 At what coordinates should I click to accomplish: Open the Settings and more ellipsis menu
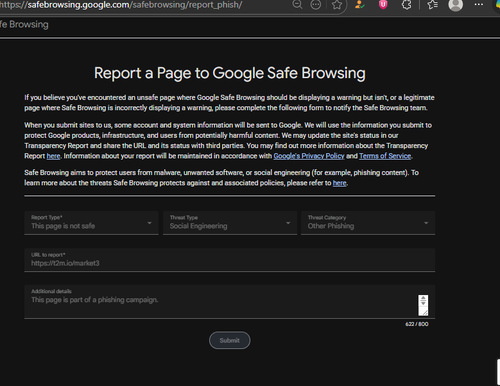(x=479, y=4)
